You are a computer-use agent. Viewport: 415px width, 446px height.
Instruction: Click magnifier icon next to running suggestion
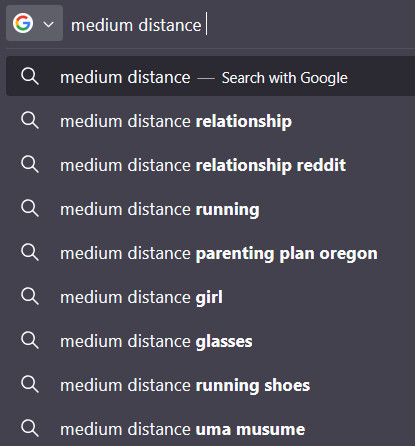point(30,208)
